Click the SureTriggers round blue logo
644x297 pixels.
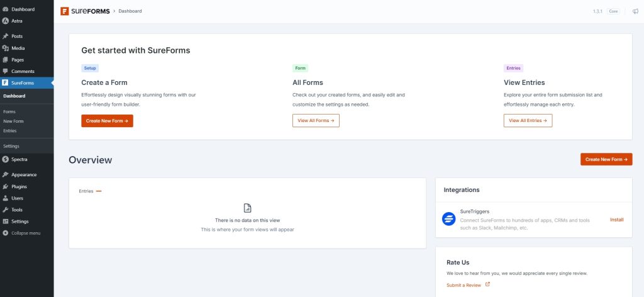448,219
